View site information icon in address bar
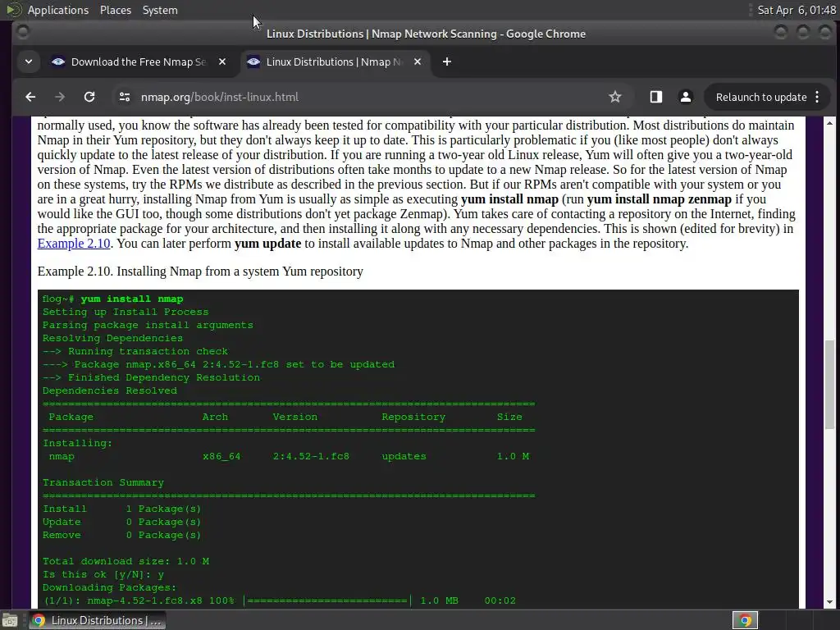This screenshot has width=840, height=630. click(125, 97)
